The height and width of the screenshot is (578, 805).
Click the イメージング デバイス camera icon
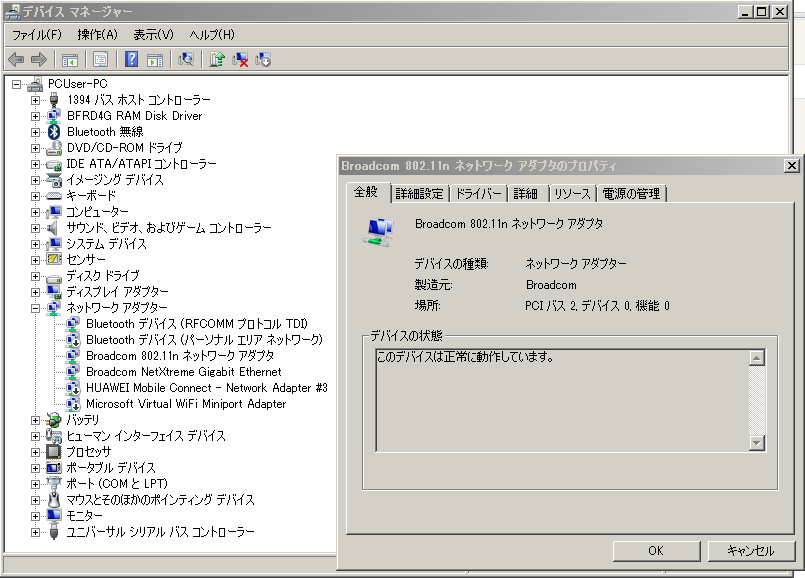click(x=54, y=180)
